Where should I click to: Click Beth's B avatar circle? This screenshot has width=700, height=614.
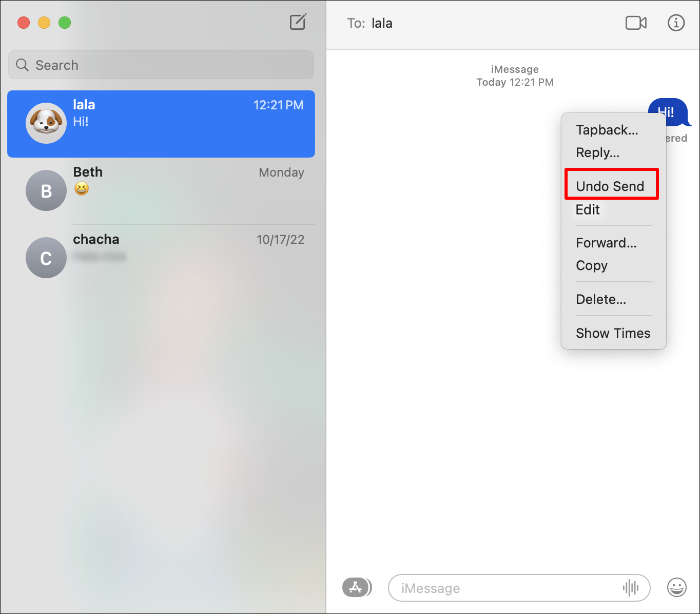pos(46,190)
